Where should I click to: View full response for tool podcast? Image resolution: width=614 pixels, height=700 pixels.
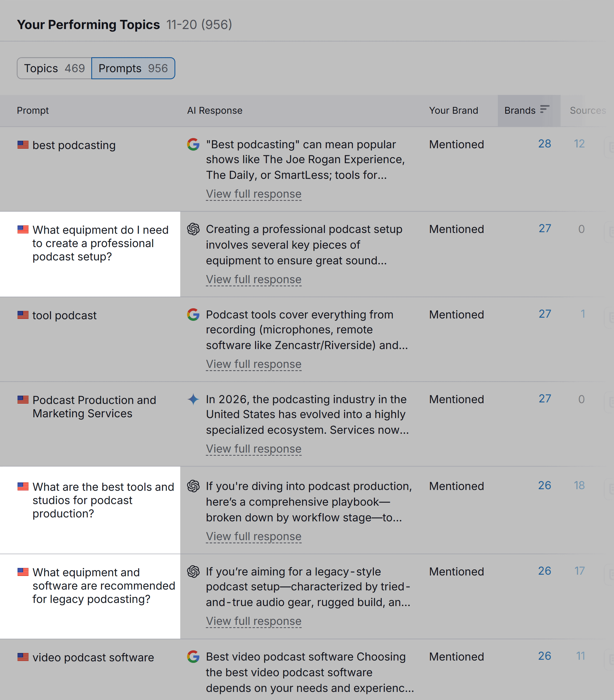(253, 364)
